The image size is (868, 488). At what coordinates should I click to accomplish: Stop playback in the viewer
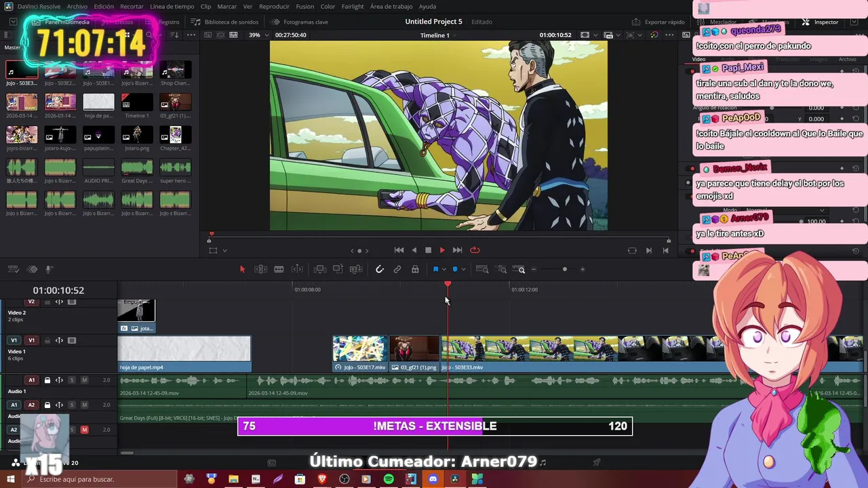click(x=428, y=250)
